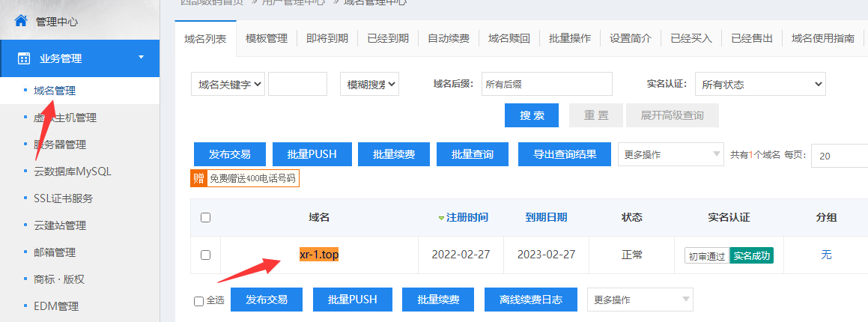Switch to the 已经到期 tab
The height and width of the screenshot is (322, 868).
[x=388, y=38]
